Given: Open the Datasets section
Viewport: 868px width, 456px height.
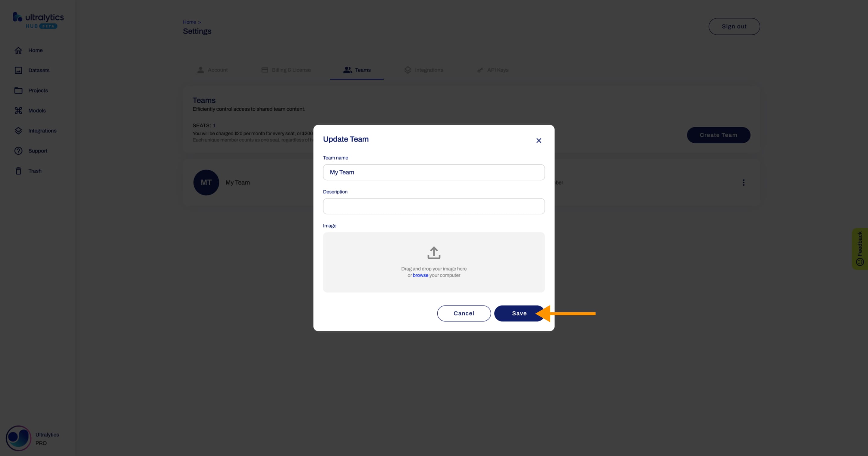Looking at the screenshot, I should 39,70.
